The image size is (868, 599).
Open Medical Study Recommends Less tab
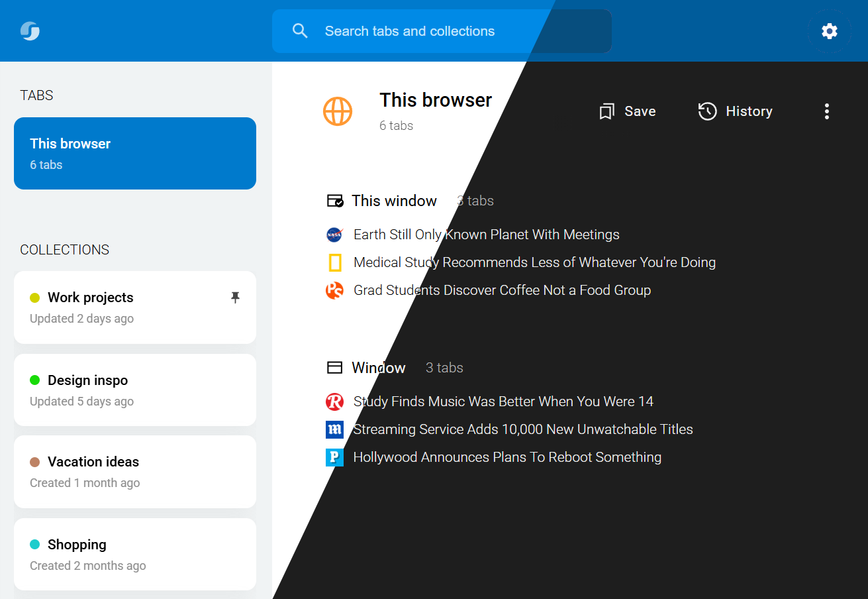pyautogui.click(x=535, y=262)
